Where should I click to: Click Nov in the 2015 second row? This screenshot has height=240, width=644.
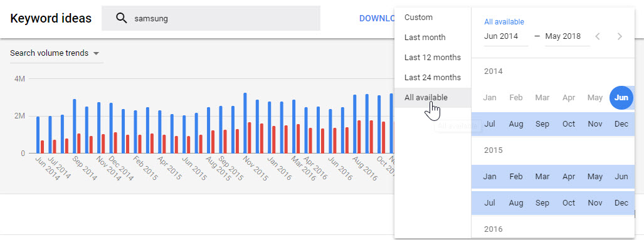click(x=595, y=203)
